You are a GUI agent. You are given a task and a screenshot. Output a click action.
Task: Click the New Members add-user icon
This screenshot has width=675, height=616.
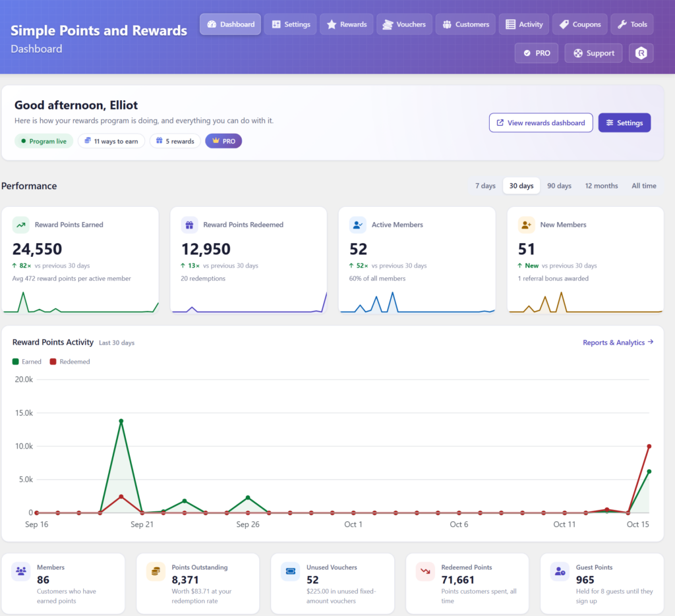pyautogui.click(x=526, y=225)
